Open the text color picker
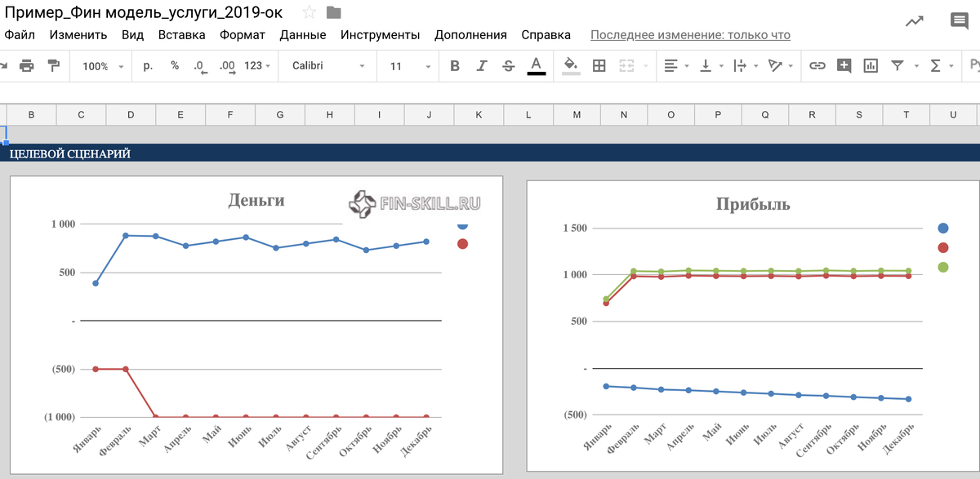Image resolution: width=980 pixels, height=479 pixels. (x=536, y=66)
